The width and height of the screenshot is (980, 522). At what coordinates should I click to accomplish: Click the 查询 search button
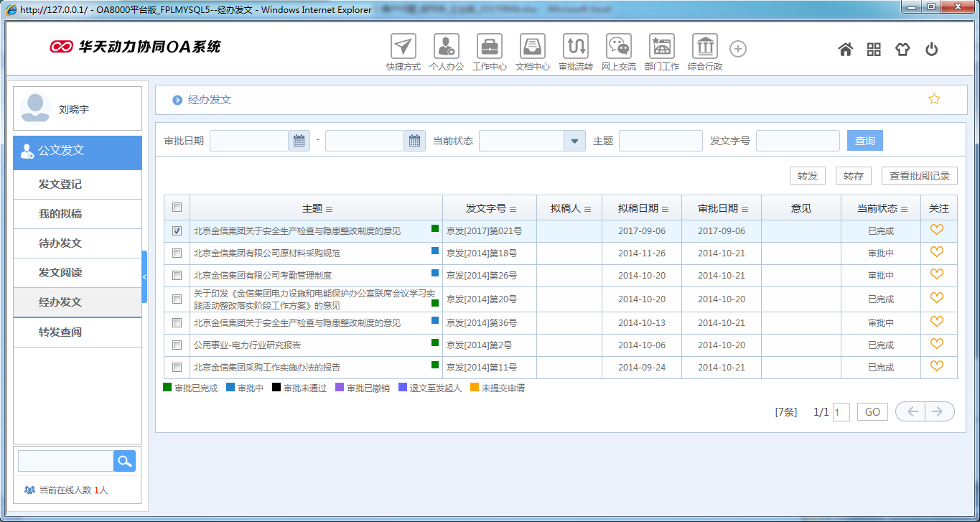[x=864, y=140]
